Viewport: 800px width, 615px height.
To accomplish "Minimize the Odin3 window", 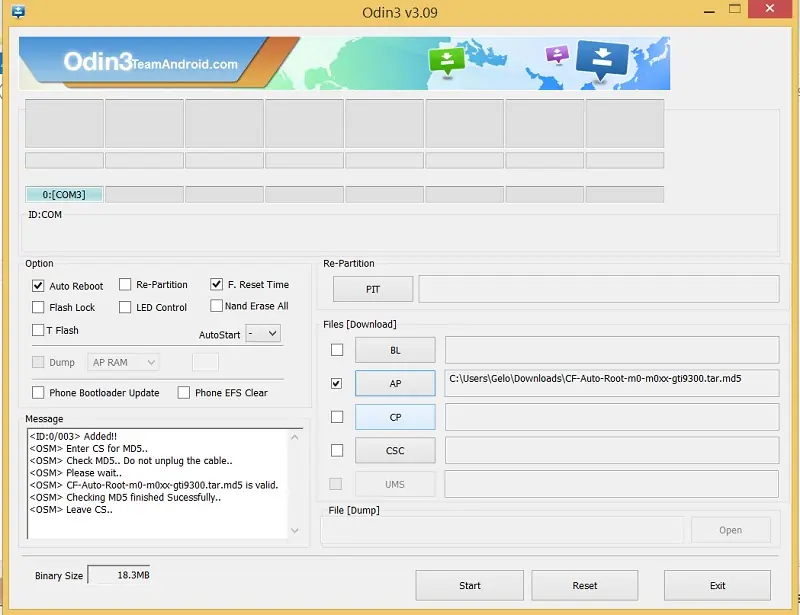I will 709,10.
